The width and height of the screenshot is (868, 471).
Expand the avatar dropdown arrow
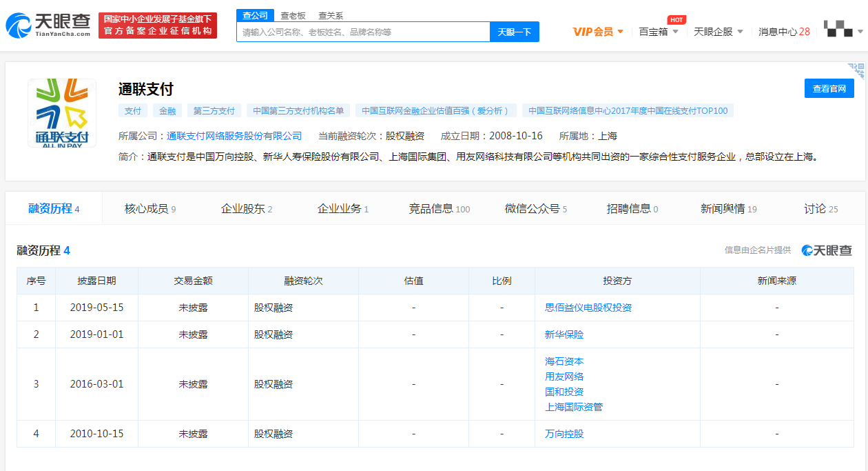859,32
